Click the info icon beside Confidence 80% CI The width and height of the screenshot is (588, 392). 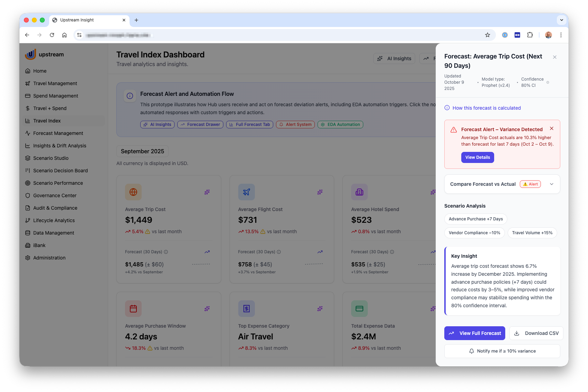[x=548, y=82]
